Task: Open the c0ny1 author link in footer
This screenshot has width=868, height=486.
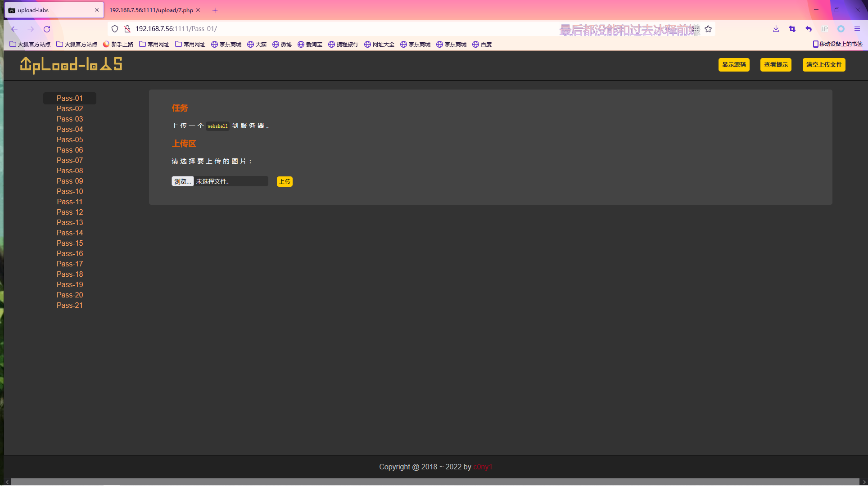Action: [483, 467]
